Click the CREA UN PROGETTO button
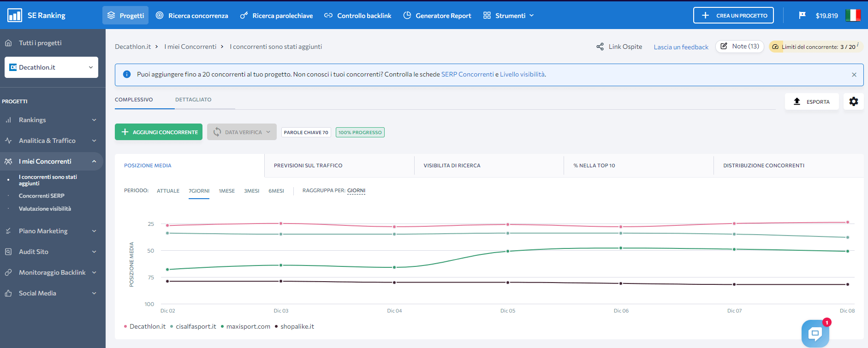 pyautogui.click(x=733, y=15)
